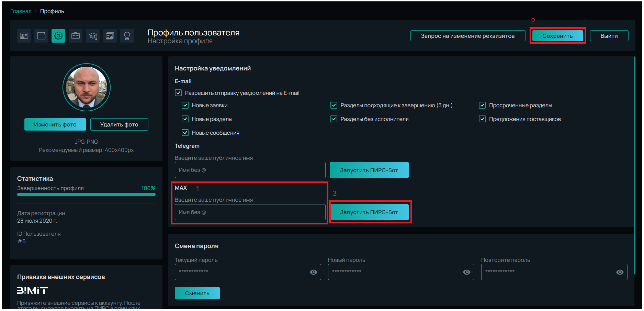Open the graduation cap education icon
The width and height of the screenshot is (644, 311).
tap(93, 36)
